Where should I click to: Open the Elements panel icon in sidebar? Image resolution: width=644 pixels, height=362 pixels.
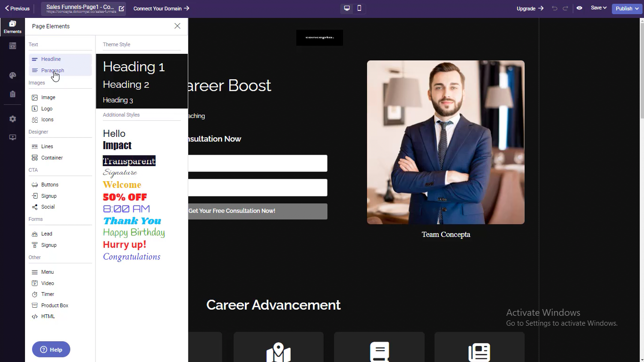12,27
